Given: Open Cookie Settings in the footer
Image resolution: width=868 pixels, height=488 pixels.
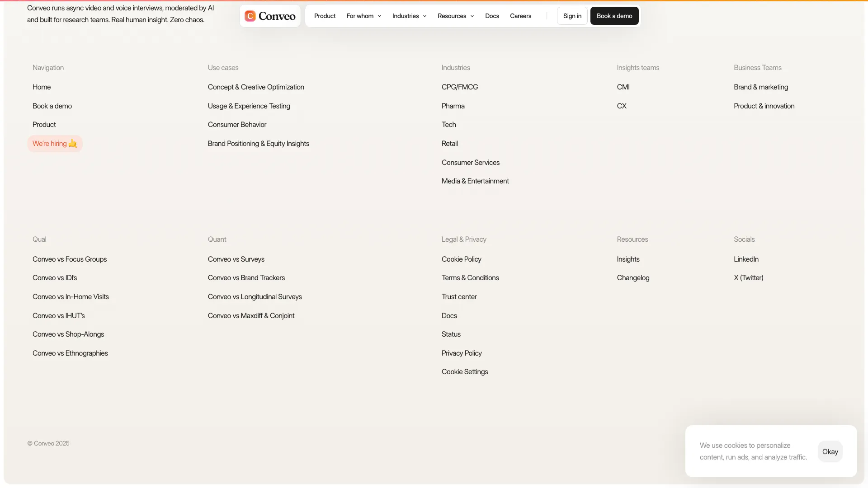Looking at the screenshot, I should 464,372.
